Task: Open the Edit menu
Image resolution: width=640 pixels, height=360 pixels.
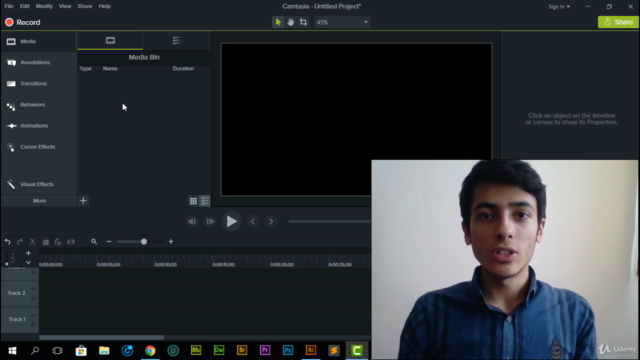Action: [24, 6]
